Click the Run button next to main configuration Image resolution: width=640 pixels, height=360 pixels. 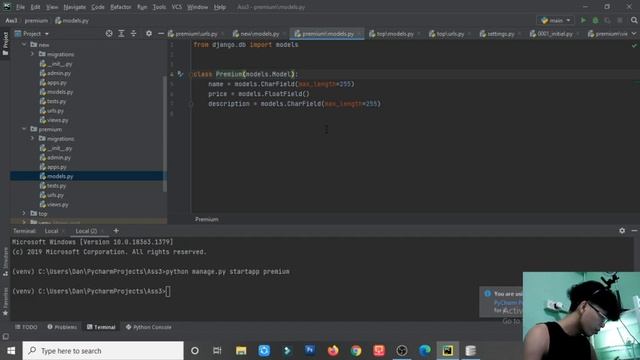pos(583,20)
